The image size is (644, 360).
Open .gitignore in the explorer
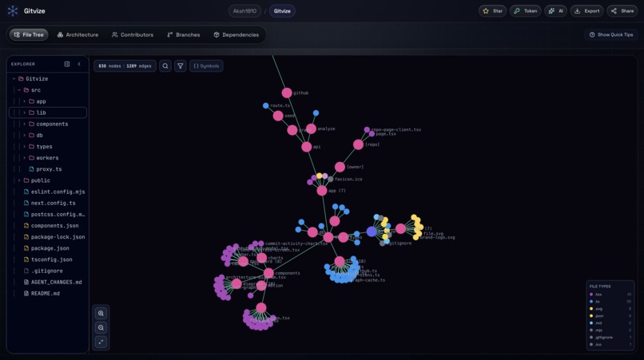tap(48, 271)
